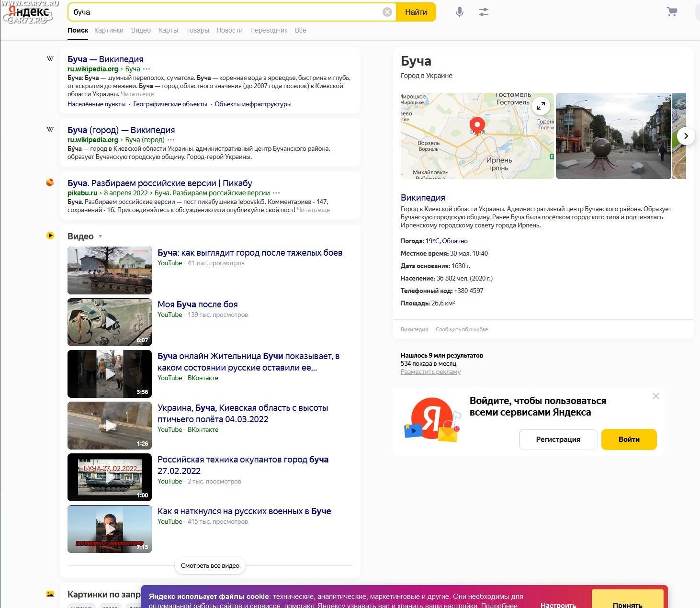Open video title Украина, Буча, Киевская область

pos(243,413)
